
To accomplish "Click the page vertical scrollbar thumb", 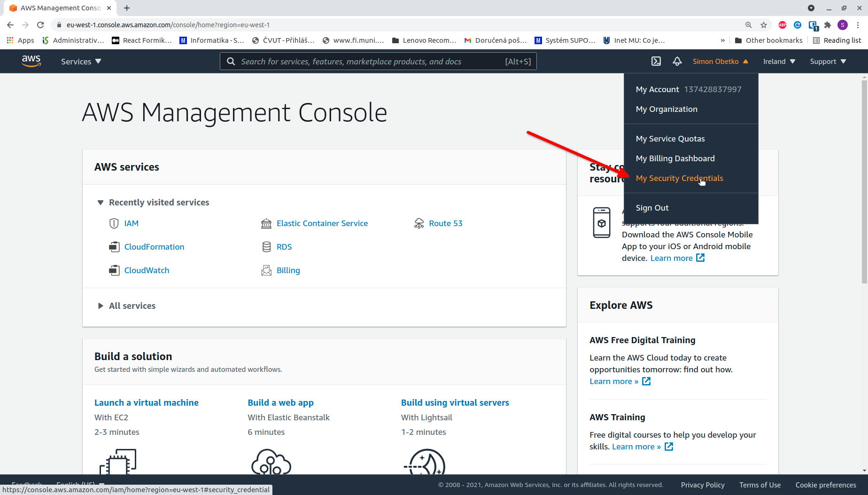I will 864,181.
